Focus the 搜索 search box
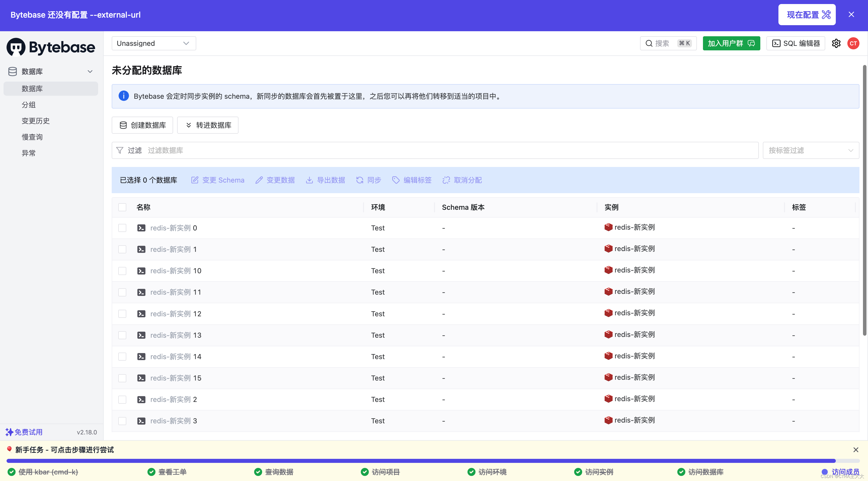The image size is (868, 481). tap(668, 43)
